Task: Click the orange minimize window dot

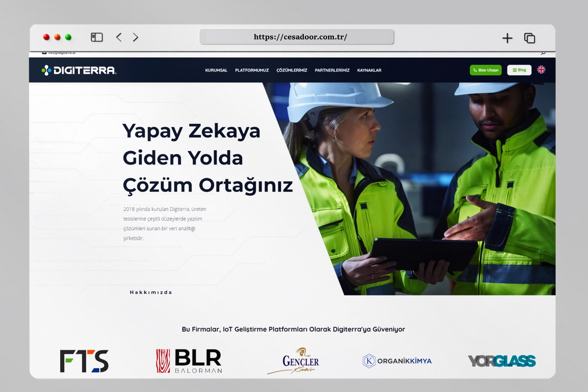Action: (57, 37)
